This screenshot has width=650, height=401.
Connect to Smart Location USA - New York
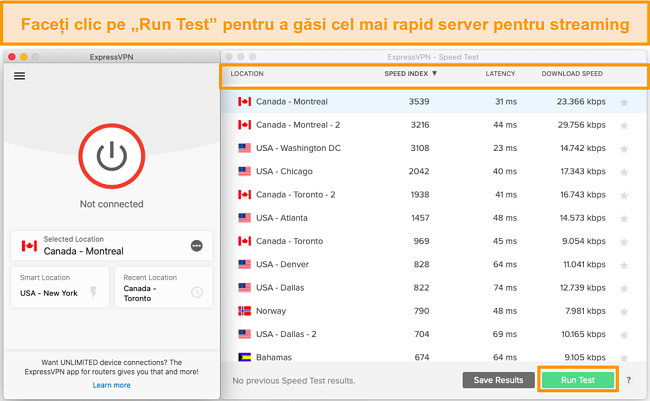coord(60,287)
